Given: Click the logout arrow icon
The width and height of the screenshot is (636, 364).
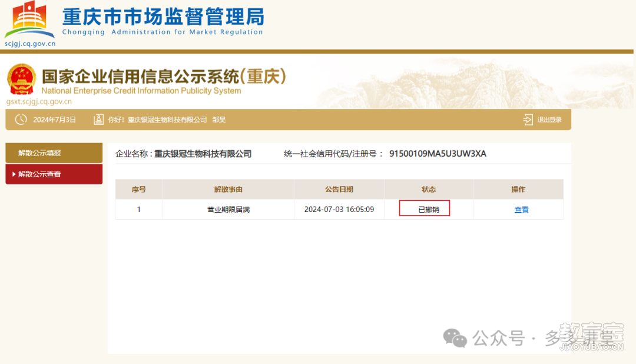Looking at the screenshot, I should point(528,120).
